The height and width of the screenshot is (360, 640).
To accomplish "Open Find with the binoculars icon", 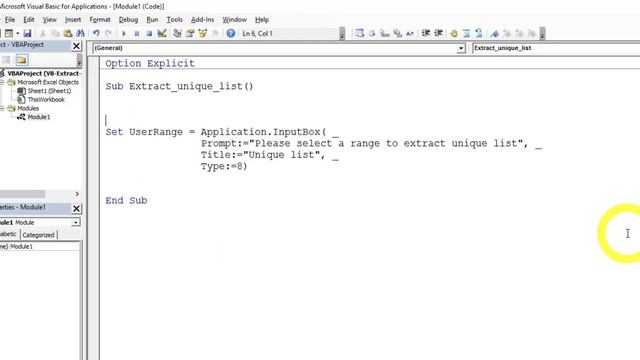I will click(80, 33).
